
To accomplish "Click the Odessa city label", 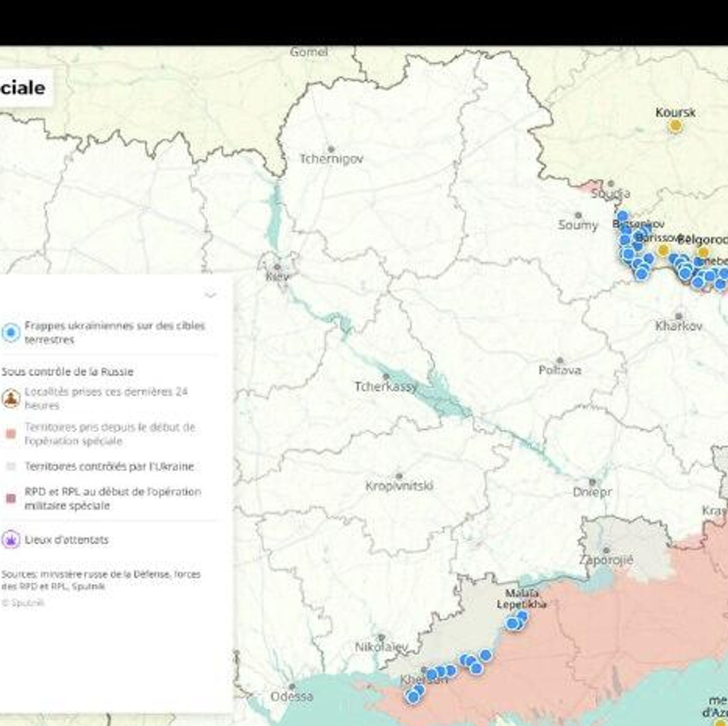I will point(292,696).
